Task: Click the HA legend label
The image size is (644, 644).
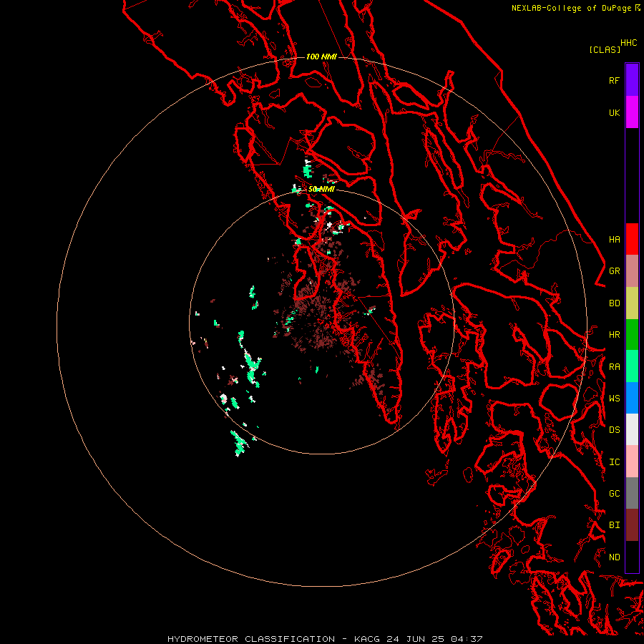Action: pyautogui.click(x=614, y=240)
